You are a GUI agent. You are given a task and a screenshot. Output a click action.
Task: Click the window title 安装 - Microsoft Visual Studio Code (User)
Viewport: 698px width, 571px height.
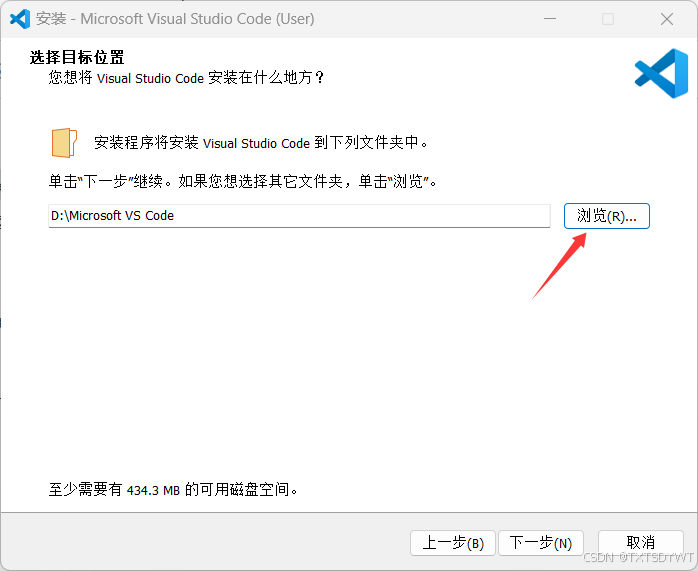coord(175,19)
